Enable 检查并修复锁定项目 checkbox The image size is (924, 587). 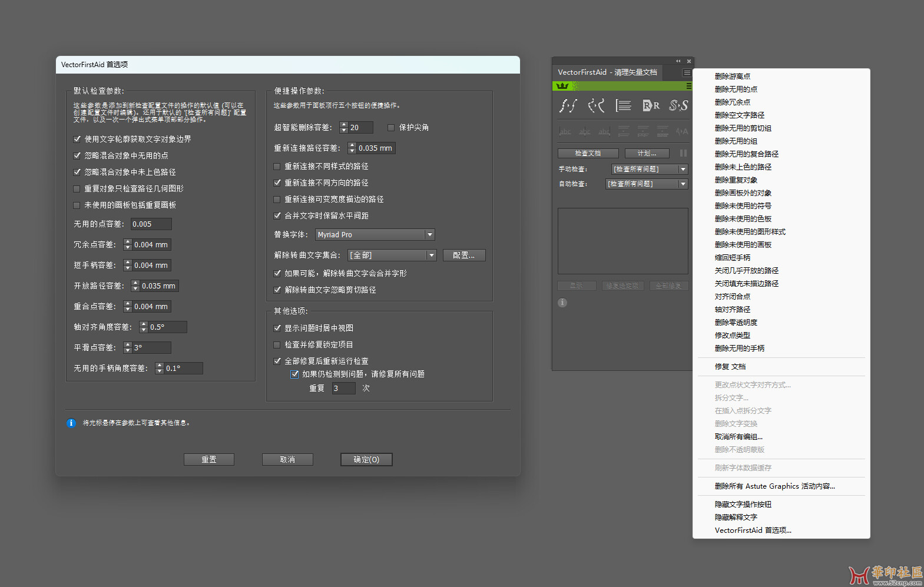(x=277, y=344)
